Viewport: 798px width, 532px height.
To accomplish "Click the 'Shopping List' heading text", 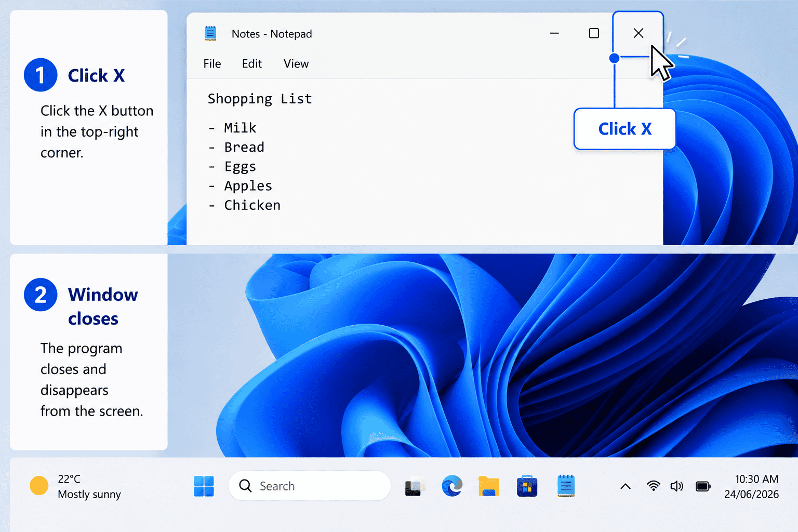I will tap(260, 99).
